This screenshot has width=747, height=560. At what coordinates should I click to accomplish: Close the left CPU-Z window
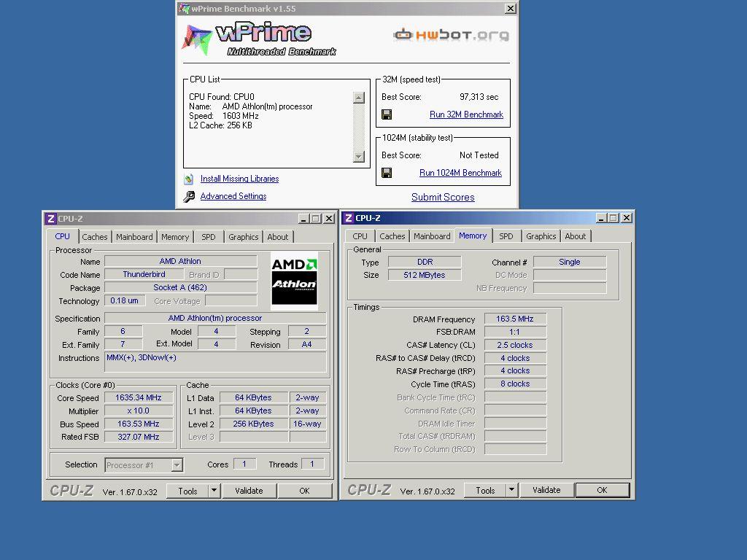(x=329, y=219)
